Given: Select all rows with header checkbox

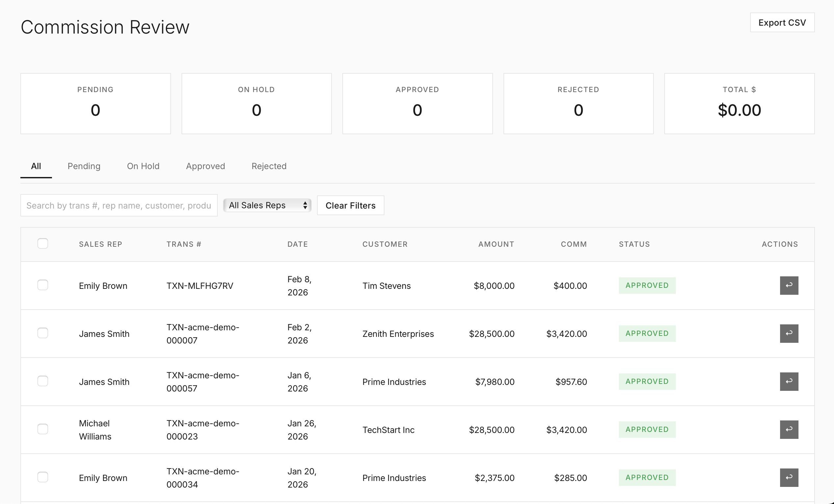Looking at the screenshot, I should (43, 243).
